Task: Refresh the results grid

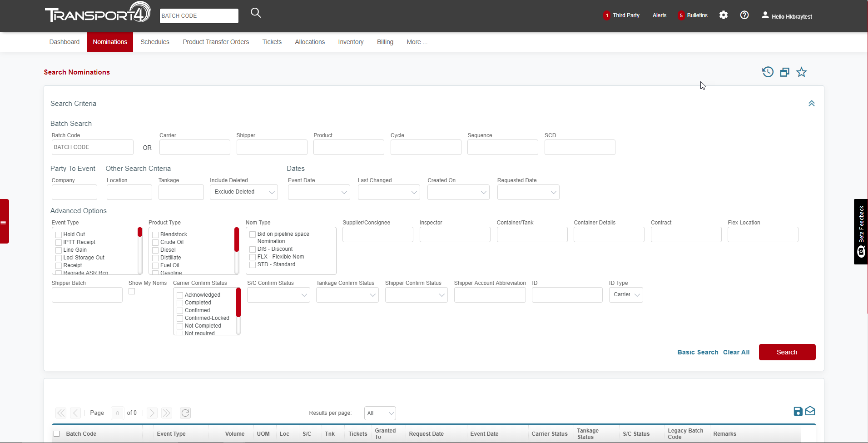Action: pos(185,413)
